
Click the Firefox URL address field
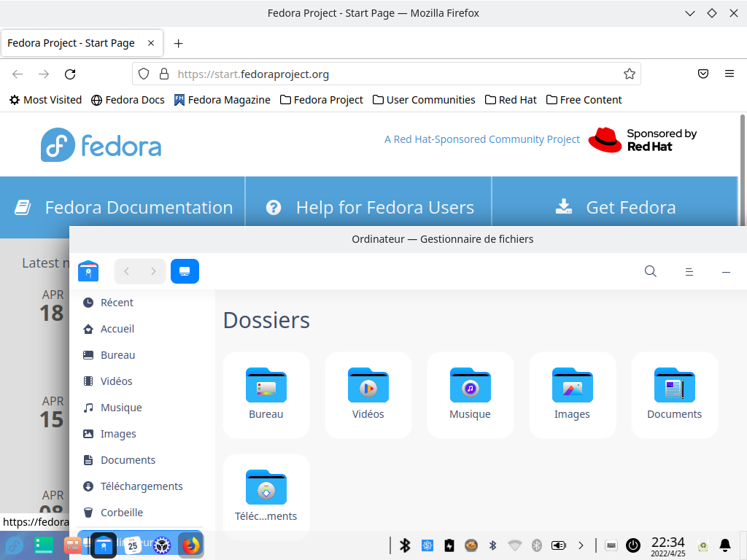387,74
